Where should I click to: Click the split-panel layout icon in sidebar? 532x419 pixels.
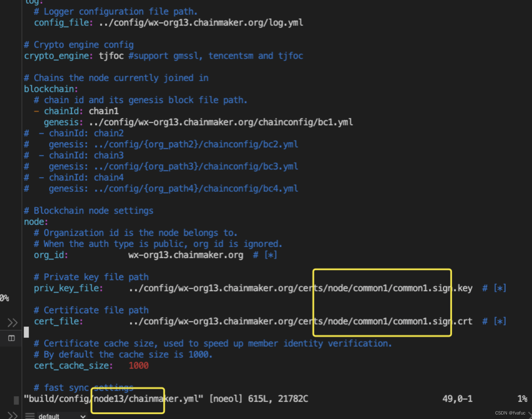(x=12, y=338)
